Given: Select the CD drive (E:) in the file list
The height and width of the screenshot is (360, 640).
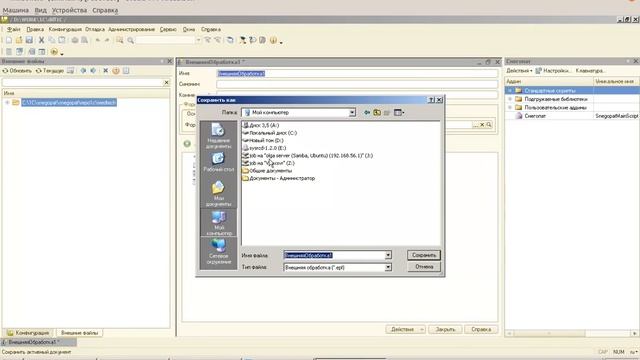Looking at the screenshot, I should tap(264, 148).
